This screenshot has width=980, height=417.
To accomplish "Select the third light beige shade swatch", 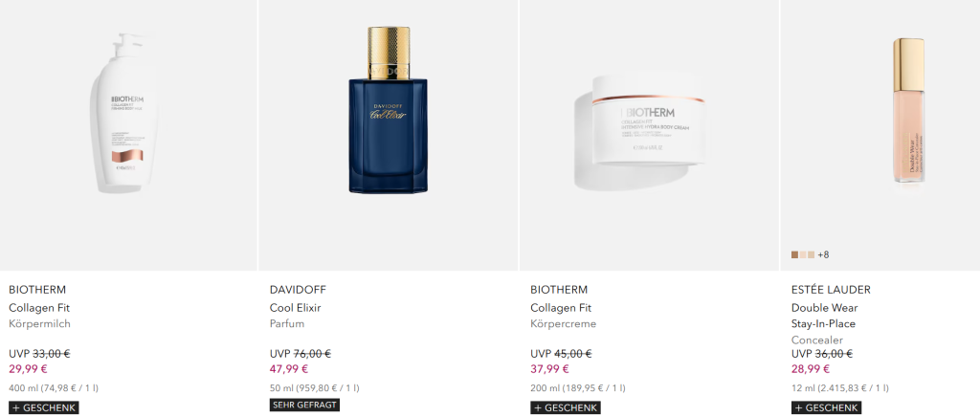I will 812,254.
